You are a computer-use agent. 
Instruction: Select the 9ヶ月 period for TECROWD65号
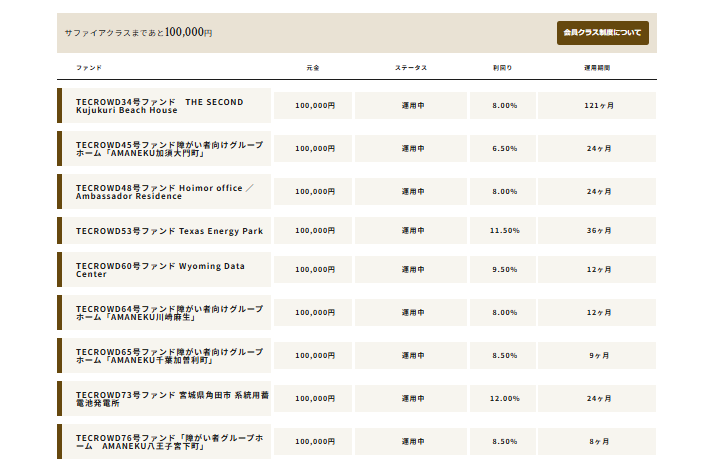[597, 356]
